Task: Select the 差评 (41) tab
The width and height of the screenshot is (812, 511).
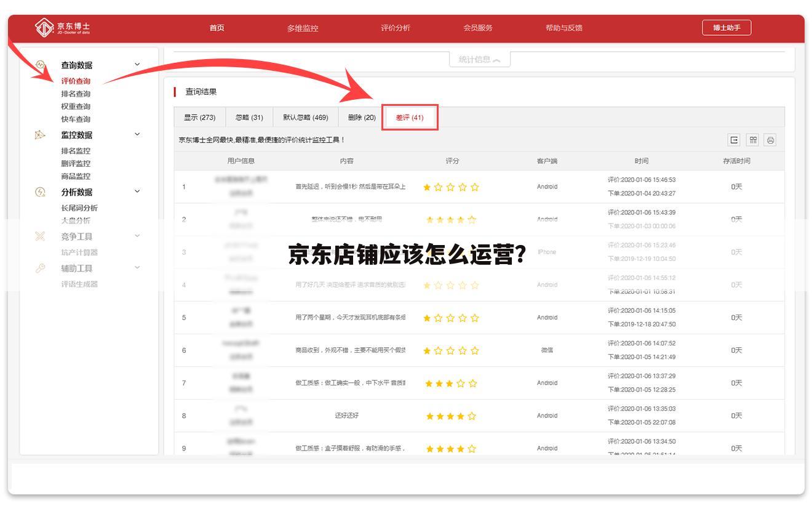Action: 410,118
